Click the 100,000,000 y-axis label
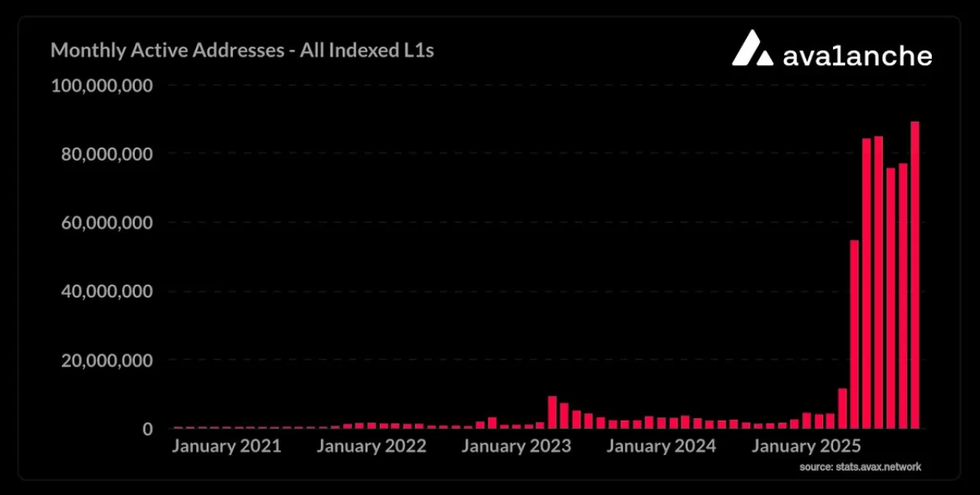The height and width of the screenshot is (495, 980). [102, 85]
